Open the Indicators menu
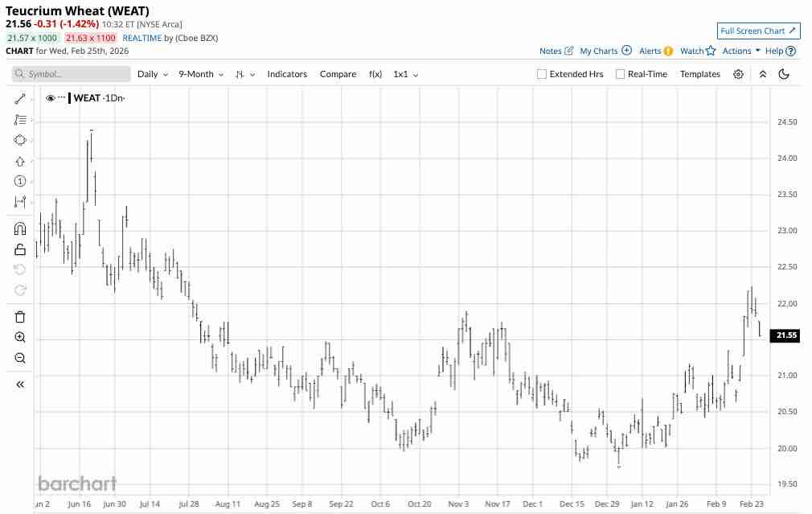 (x=287, y=74)
